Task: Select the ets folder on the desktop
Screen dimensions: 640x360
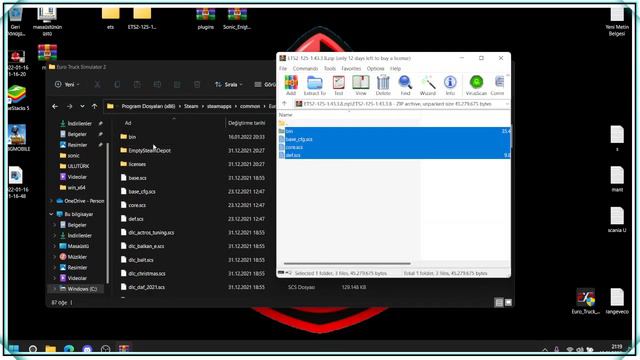Action: click(x=111, y=18)
